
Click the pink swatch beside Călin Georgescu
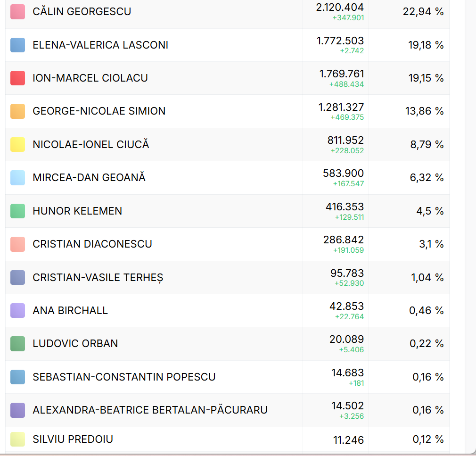pyautogui.click(x=17, y=12)
